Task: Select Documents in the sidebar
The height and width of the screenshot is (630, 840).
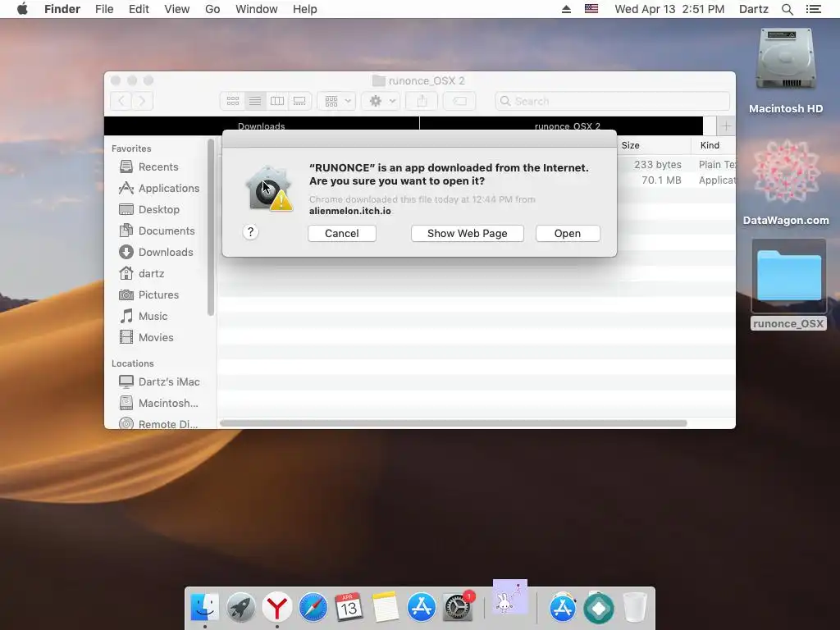Action: pyautogui.click(x=167, y=231)
